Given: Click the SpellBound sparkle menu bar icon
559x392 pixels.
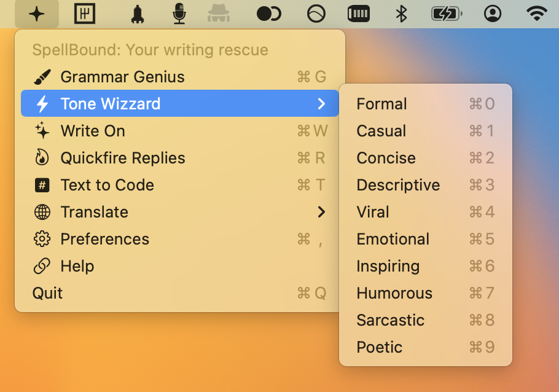Looking at the screenshot, I should pos(37,14).
